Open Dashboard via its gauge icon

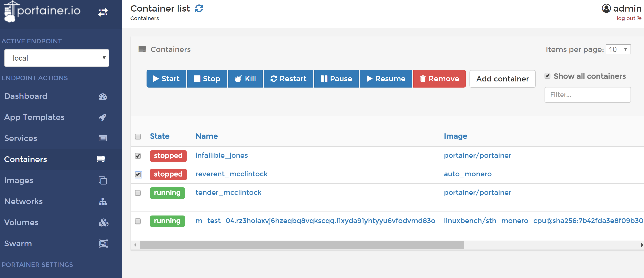click(x=103, y=97)
